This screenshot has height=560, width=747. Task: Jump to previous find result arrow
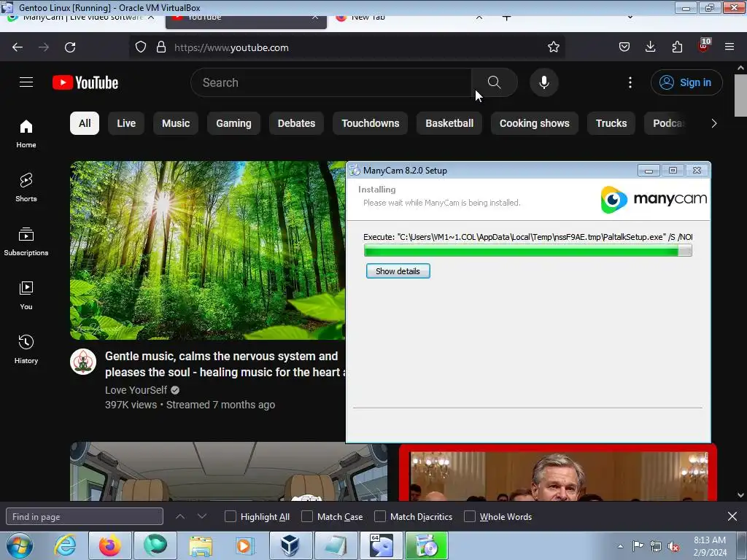click(180, 516)
